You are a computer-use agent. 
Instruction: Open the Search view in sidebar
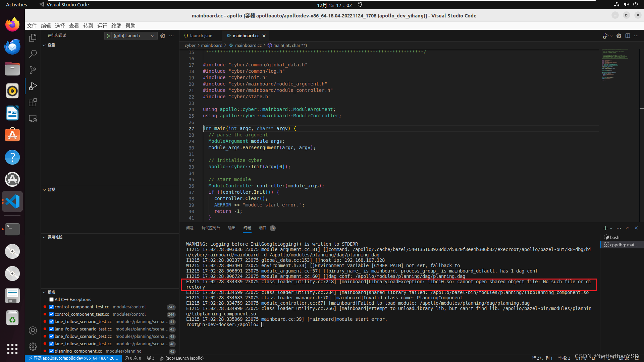coord(33,54)
